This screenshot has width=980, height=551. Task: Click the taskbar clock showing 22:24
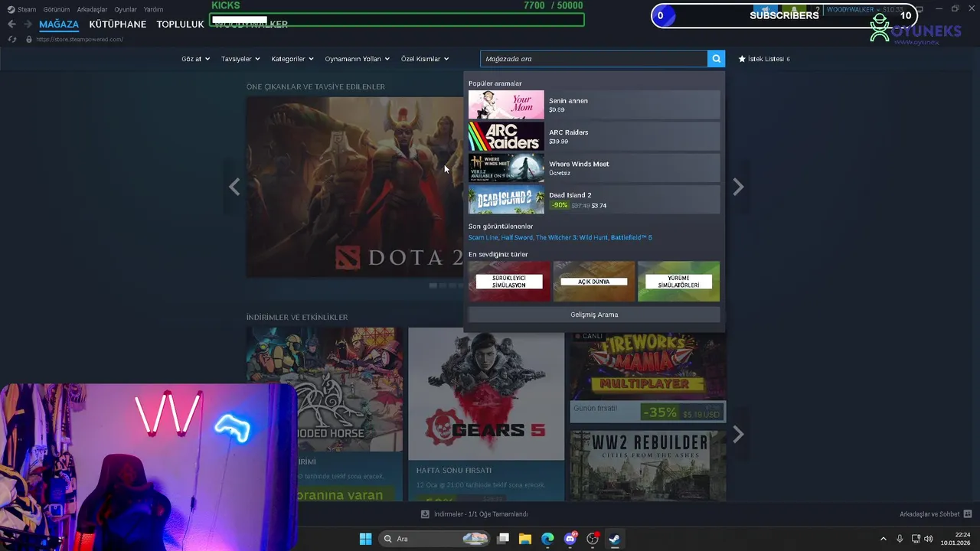pos(957,539)
